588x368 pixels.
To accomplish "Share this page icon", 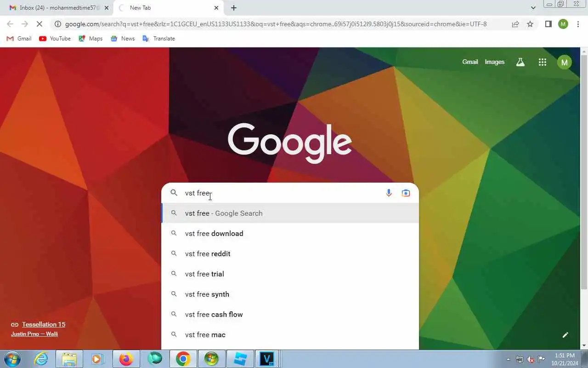I will coord(515,24).
